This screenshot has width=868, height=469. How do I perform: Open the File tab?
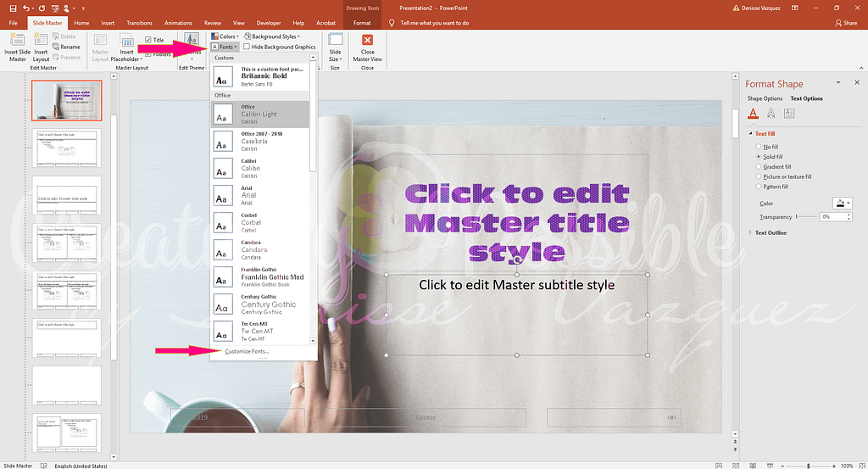pos(14,23)
